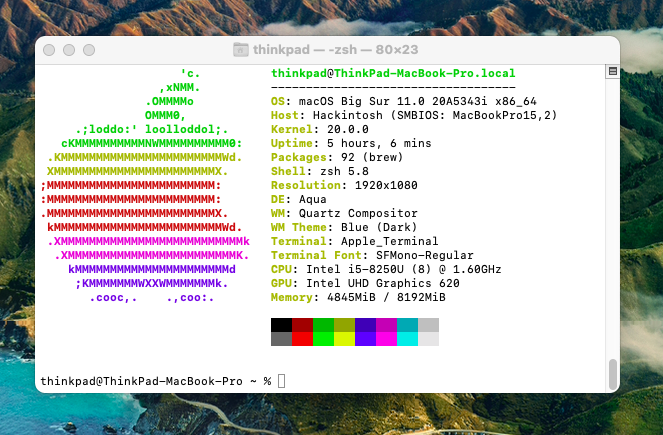Viewport: 663px width, 435px height.
Task: Click the WM value 'Quartz Compositor'
Action: [358, 213]
